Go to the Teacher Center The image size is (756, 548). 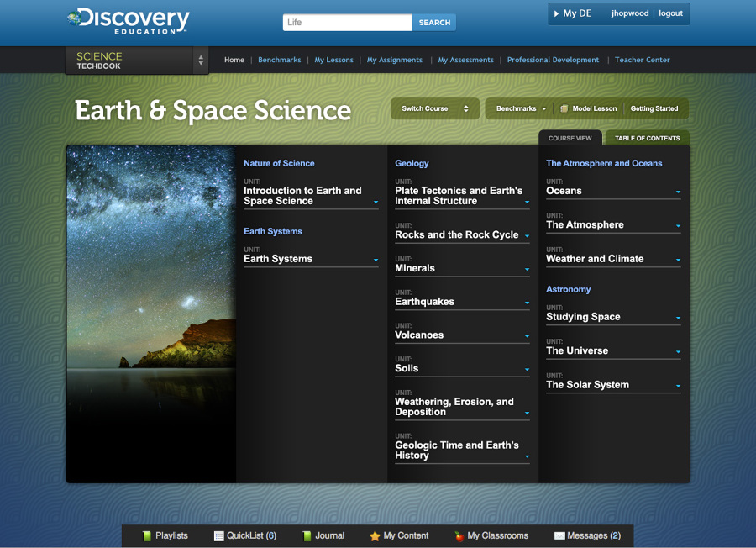point(640,60)
